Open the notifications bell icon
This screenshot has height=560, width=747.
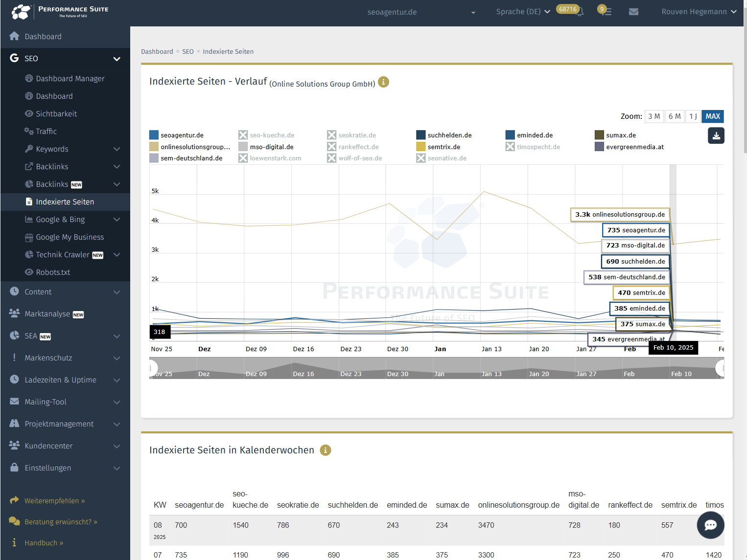point(580,12)
